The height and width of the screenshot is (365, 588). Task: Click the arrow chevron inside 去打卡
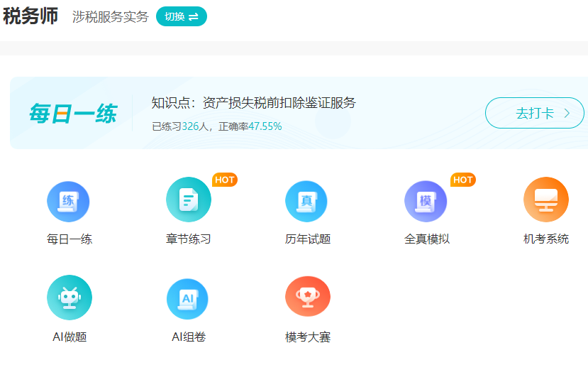567,113
